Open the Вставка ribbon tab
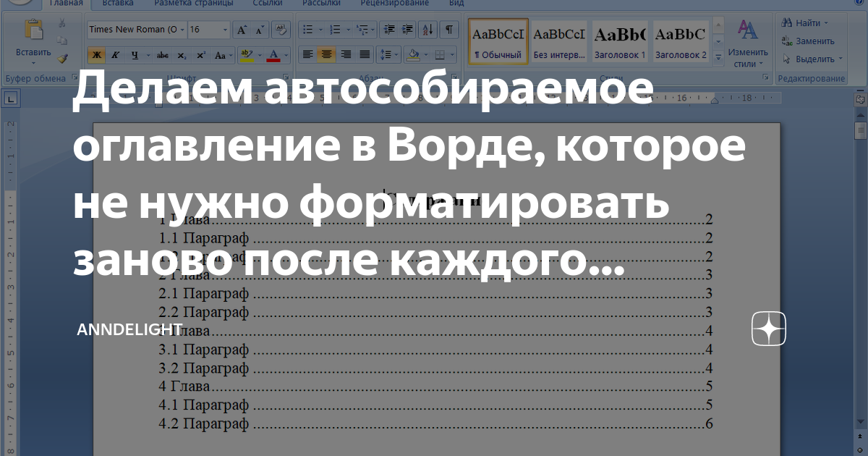868x456 pixels. tap(118, 4)
